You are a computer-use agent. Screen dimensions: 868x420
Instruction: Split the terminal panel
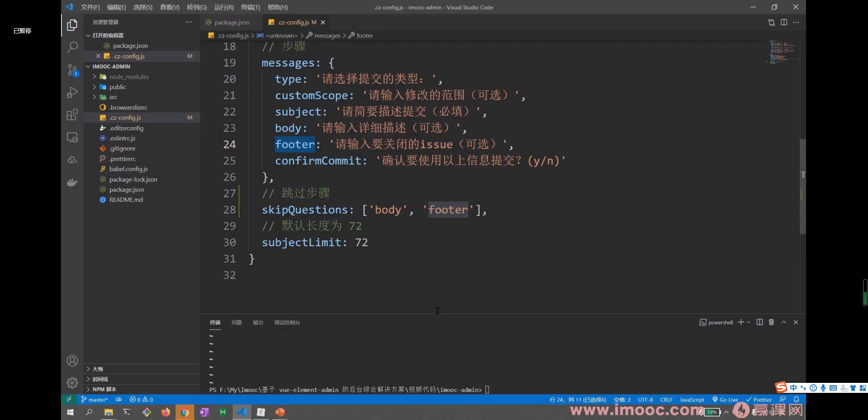[x=759, y=322]
